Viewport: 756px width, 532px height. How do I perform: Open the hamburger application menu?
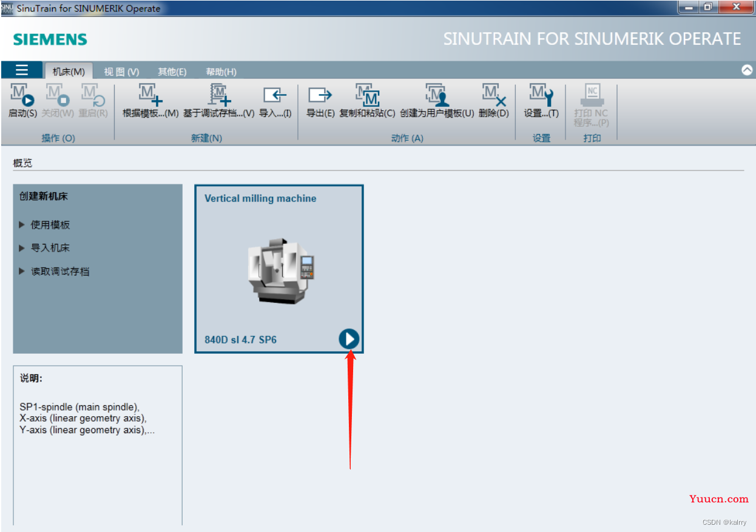(x=22, y=70)
